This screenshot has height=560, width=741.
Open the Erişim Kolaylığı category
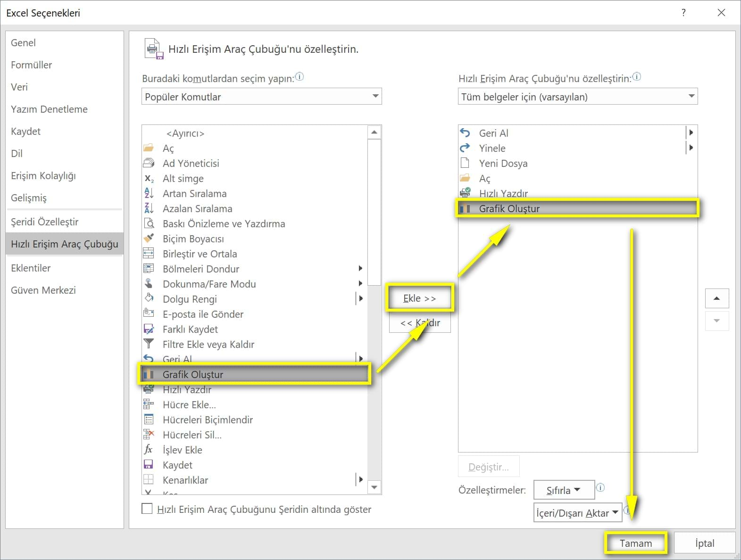pos(65,175)
